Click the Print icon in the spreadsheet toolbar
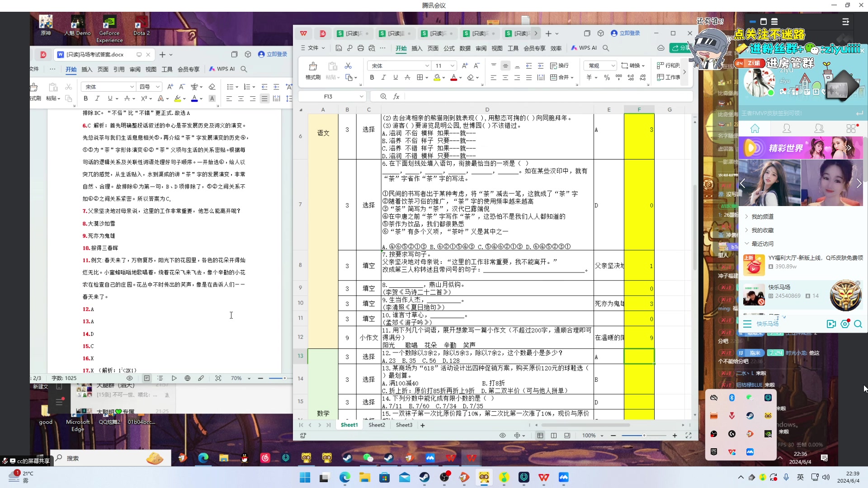The height and width of the screenshot is (488, 868). click(360, 48)
